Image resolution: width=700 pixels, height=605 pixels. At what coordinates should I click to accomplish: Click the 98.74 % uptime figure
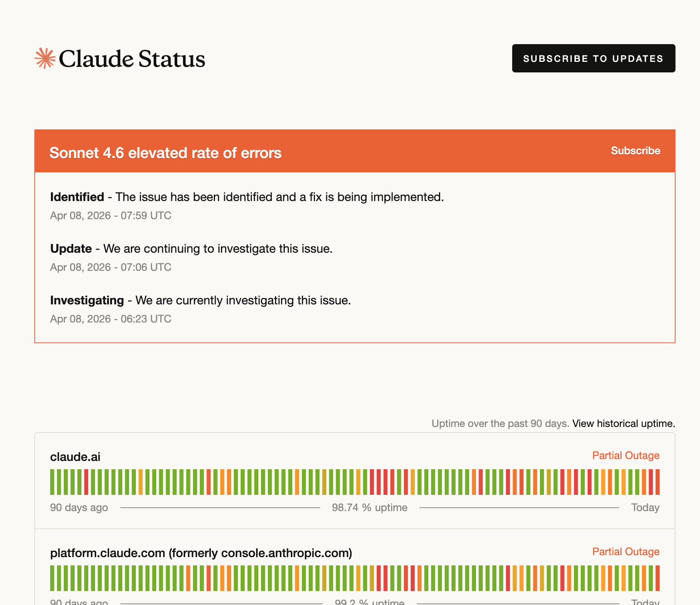(369, 508)
